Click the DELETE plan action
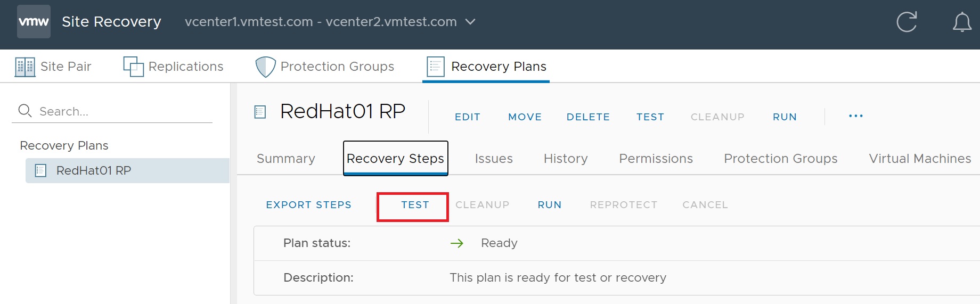980x304 pixels. [x=588, y=117]
